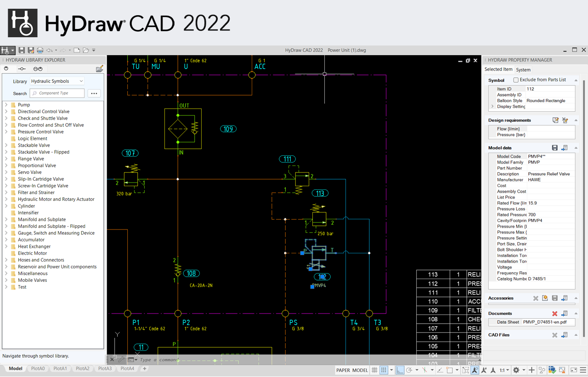Click the Save As icon in quick toolbar

click(31, 50)
